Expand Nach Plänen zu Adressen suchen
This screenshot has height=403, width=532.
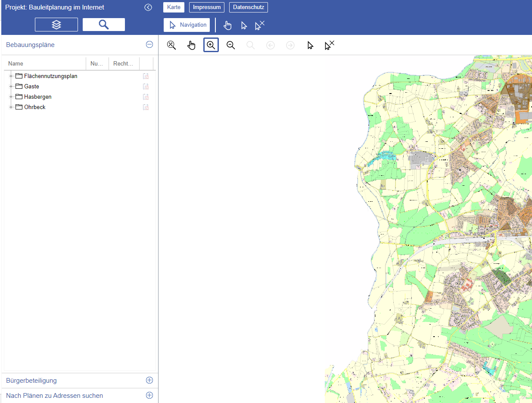(149, 395)
